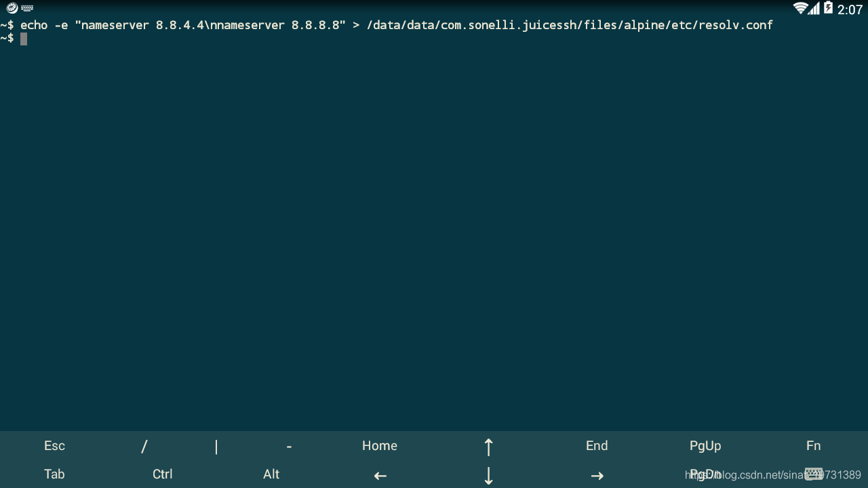Tap the left arrow key

[x=380, y=476]
